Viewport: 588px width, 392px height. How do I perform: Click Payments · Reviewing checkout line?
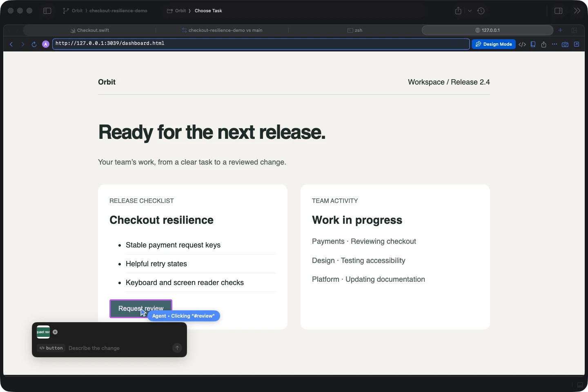point(364,241)
